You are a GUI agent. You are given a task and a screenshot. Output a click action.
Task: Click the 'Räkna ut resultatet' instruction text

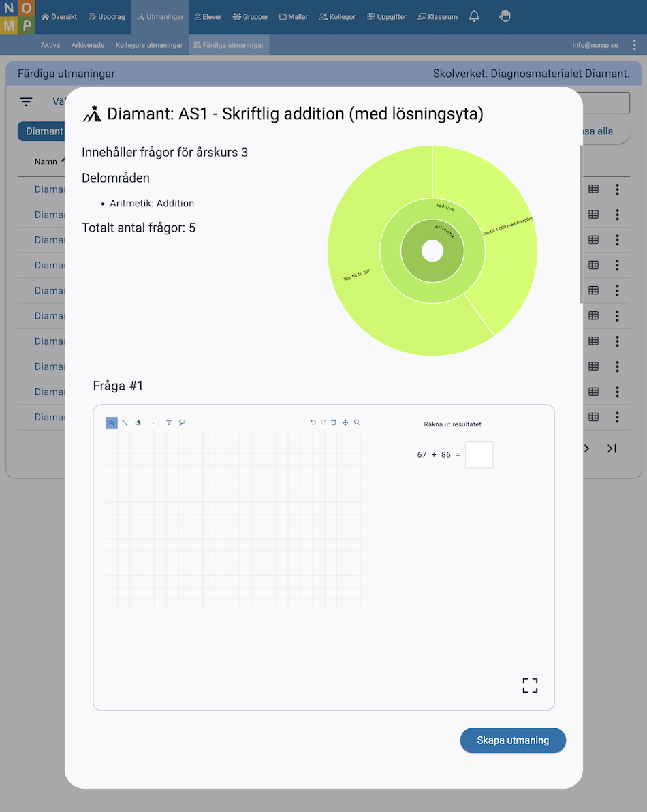[452, 424]
